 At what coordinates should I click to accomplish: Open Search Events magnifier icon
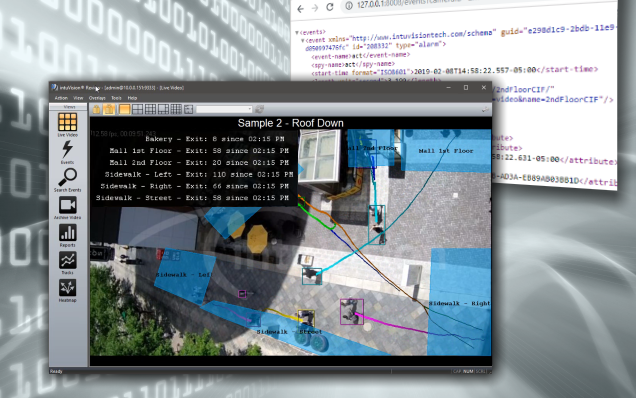pos(67,177)
